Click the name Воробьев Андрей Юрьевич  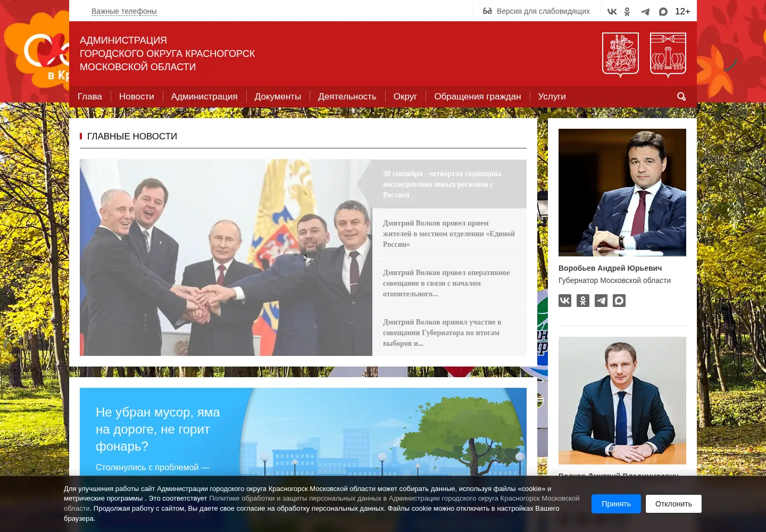[610, 268]
